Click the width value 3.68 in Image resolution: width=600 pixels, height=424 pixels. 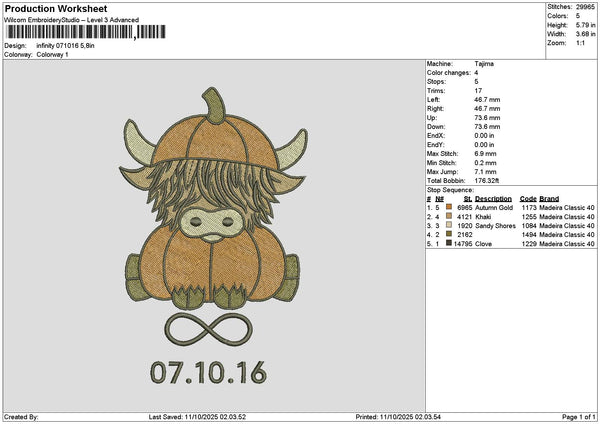[585, 34]
